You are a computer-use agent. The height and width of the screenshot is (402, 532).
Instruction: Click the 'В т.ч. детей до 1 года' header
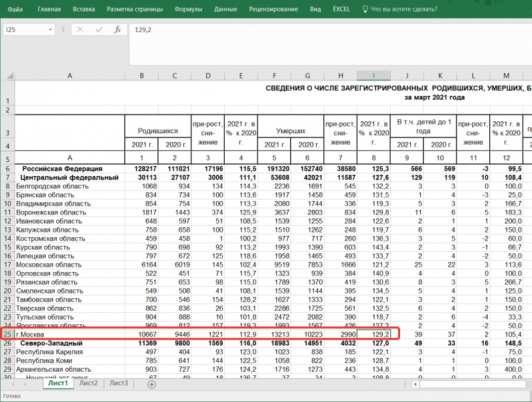[x=424, y=126]
